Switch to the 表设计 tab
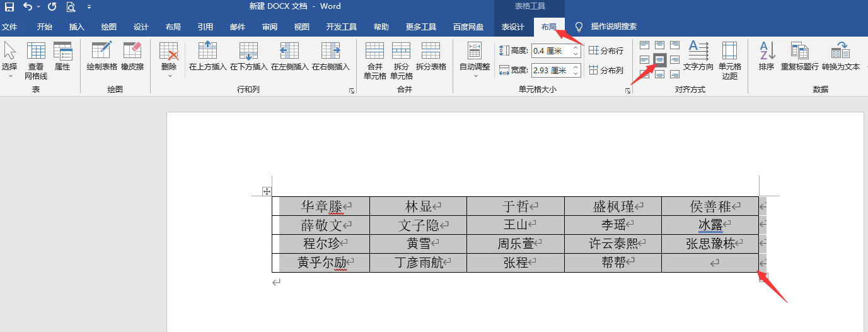The width and height of the screenshot is (868, 332). [x=513, y=27]
